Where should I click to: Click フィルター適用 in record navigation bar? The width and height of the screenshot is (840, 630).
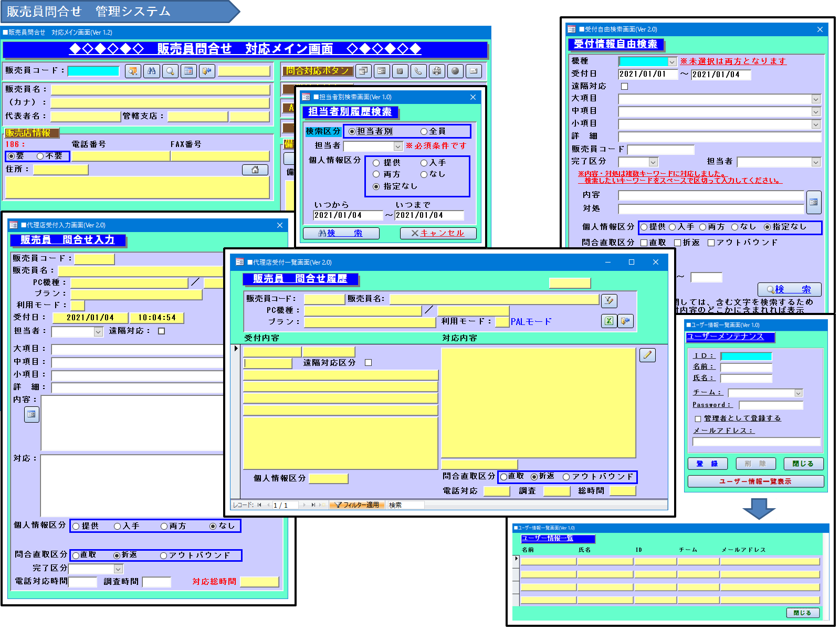pyautogui.click(x=357, y=505)
